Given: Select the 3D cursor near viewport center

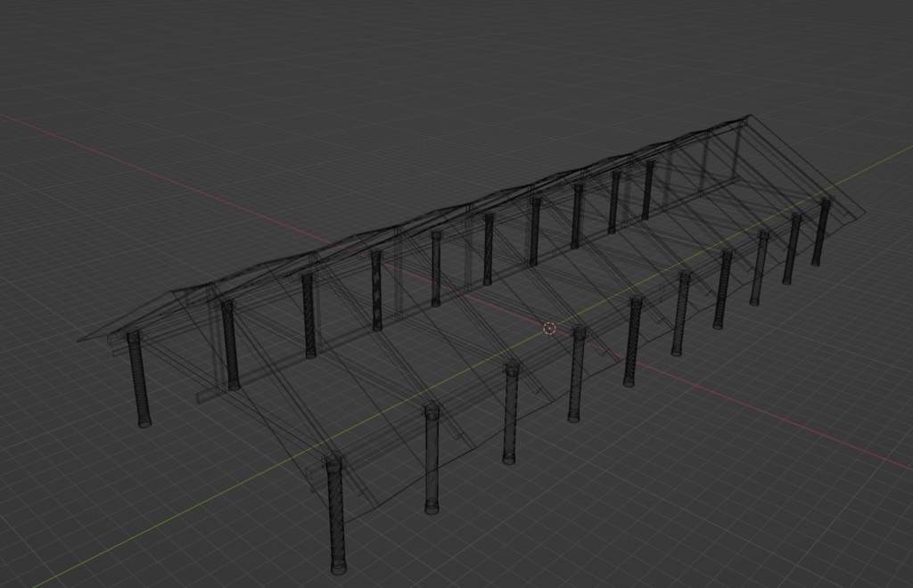Looking at the screenshot, I should [550, 329].
